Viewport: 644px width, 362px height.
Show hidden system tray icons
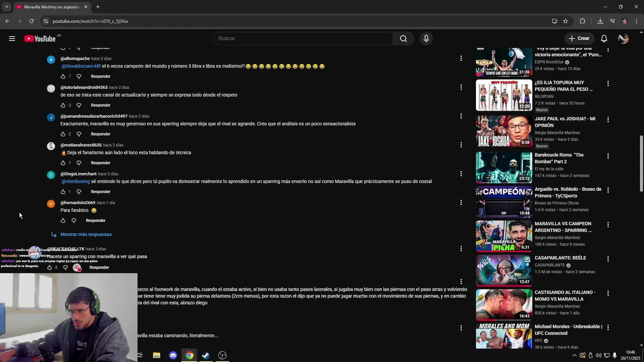575,355
